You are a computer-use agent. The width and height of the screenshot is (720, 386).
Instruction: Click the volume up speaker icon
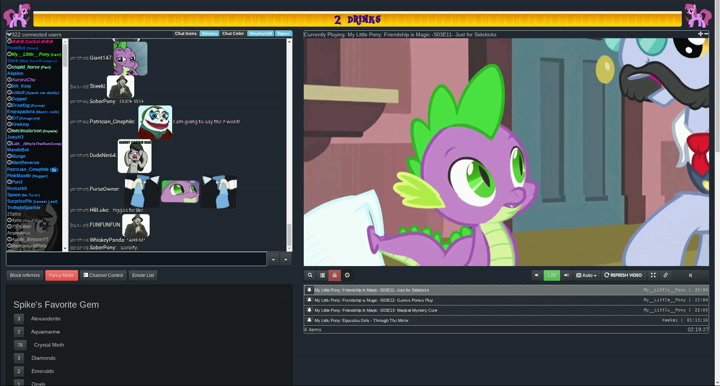pyautogui.click(x=566, y=275)
